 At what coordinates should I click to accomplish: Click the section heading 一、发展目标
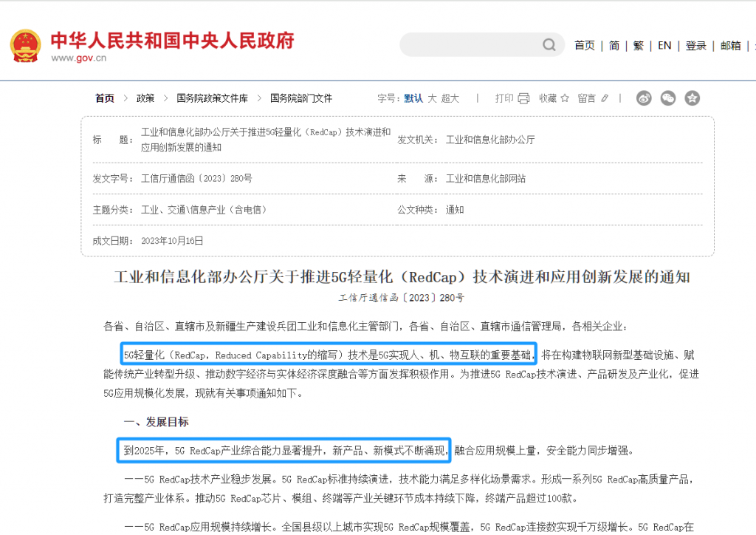[157, 422]
